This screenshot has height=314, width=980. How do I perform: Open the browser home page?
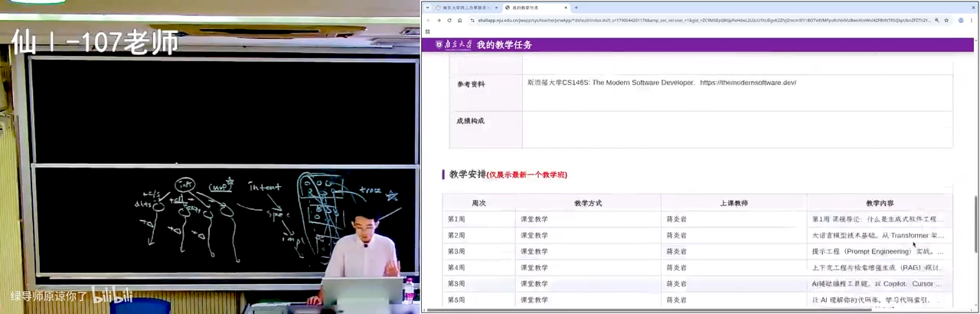(459, 20)
